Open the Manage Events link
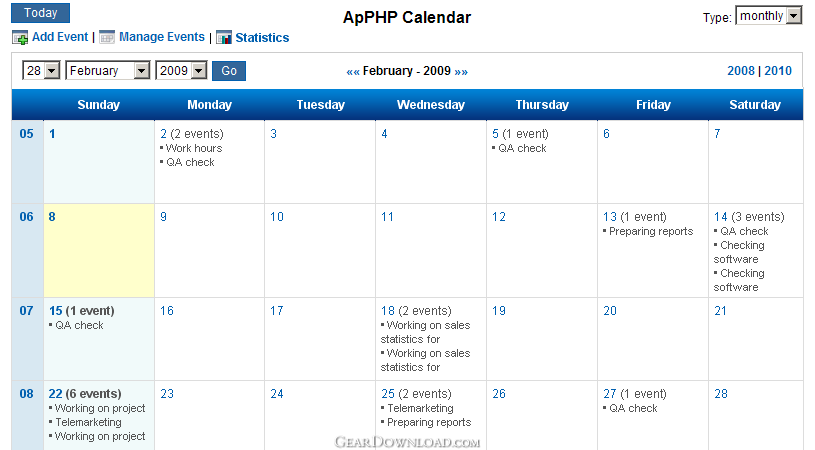 (162, 37)
